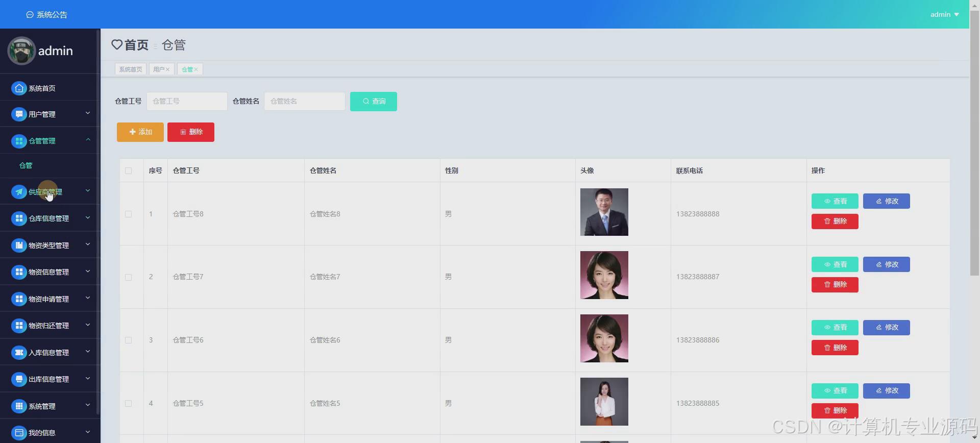980x443 pixels.
Task: Click the 出库信息管理 icon in sidebar
Action: point(19,379)
